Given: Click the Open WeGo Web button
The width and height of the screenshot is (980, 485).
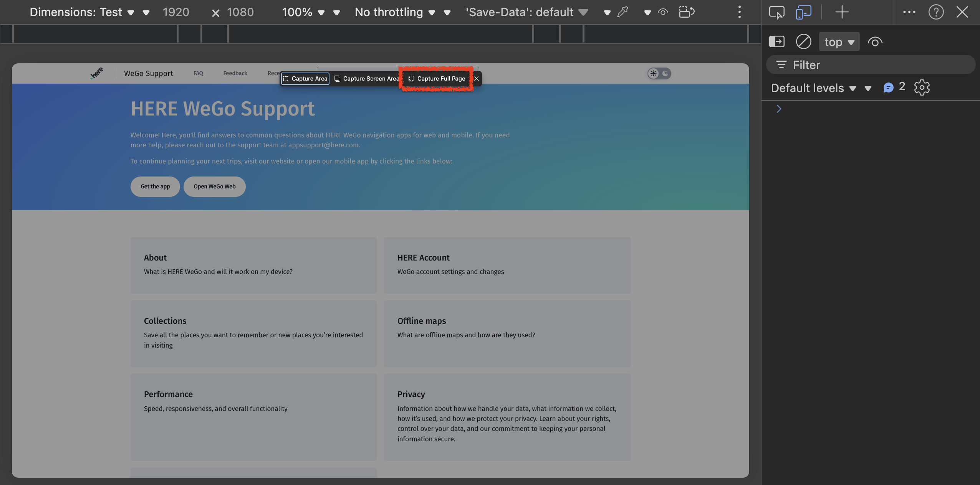Looking at the screenshot, I should [214, 186].
